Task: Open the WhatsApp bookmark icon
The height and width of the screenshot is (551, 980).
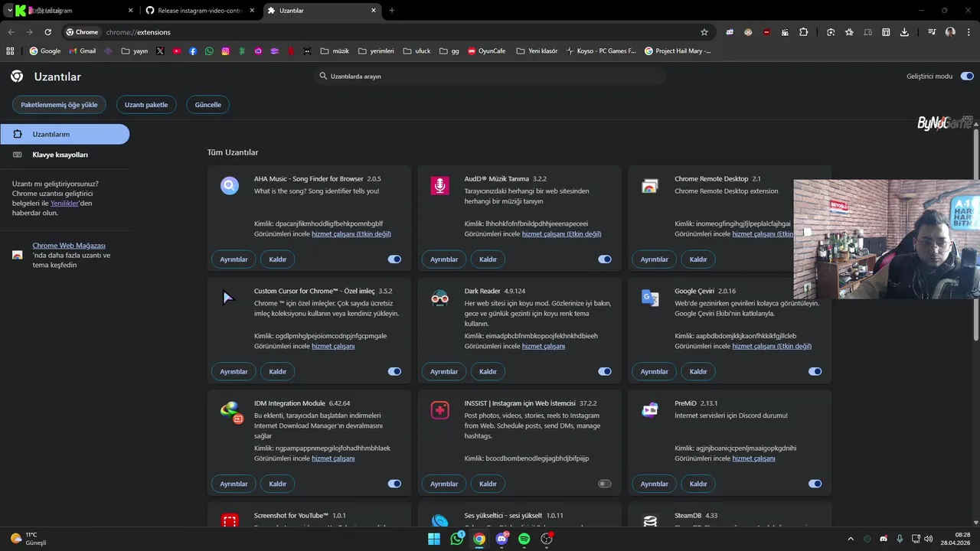Action: click(x=209, y=51)
